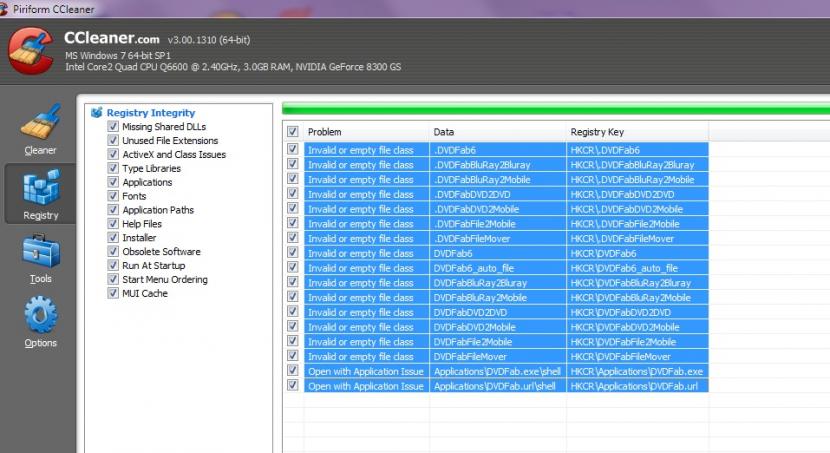Screen dimensions: 830x453
Task: Toggle Help Files checkbox
Action: tap(113, 223)
